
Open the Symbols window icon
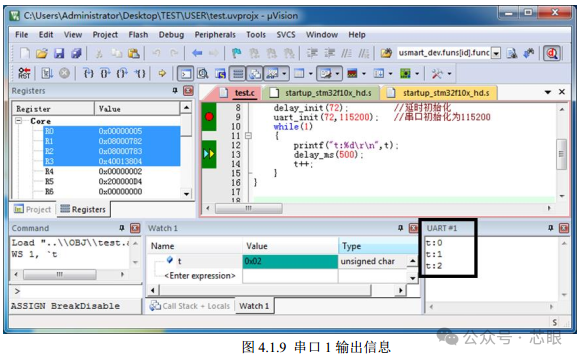tap(220, 74)
